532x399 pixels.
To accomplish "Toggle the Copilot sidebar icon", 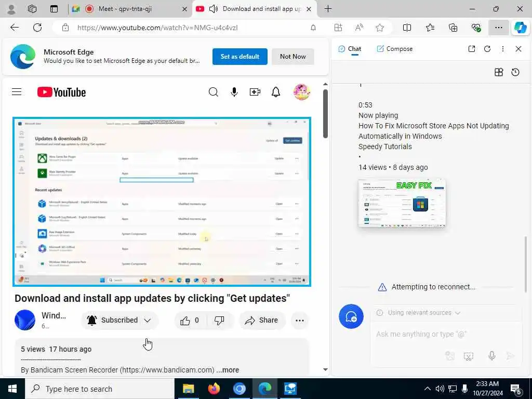I will pyautogui.click(x=520, y=28).
